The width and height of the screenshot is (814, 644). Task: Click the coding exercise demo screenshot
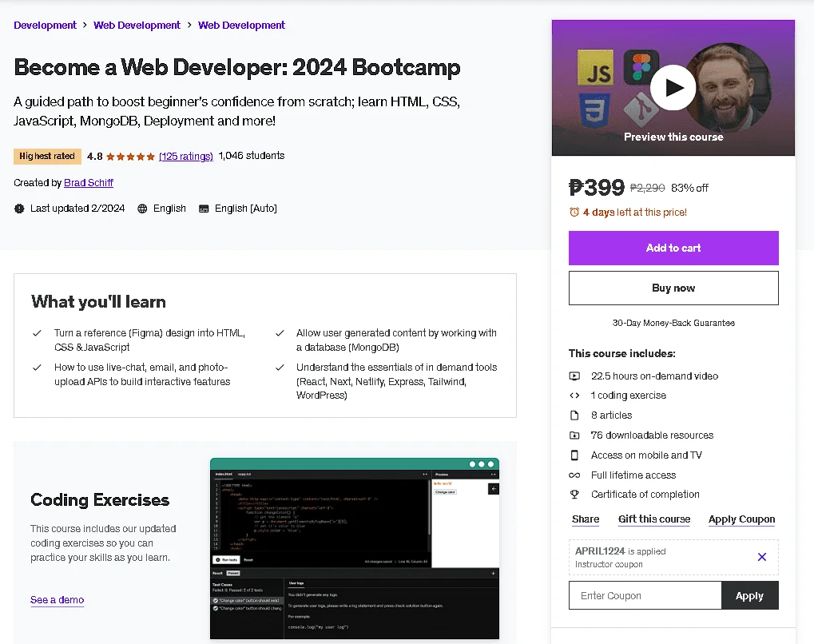pos(355,548)
